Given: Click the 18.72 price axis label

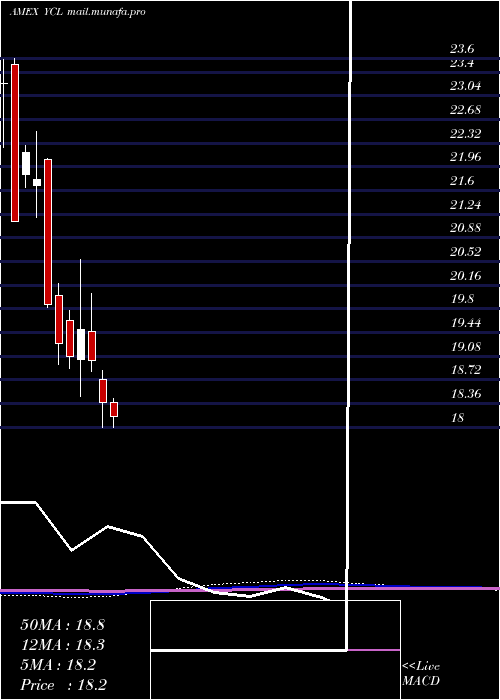Looking at the screenshot, I should click(x=466, y=370).
